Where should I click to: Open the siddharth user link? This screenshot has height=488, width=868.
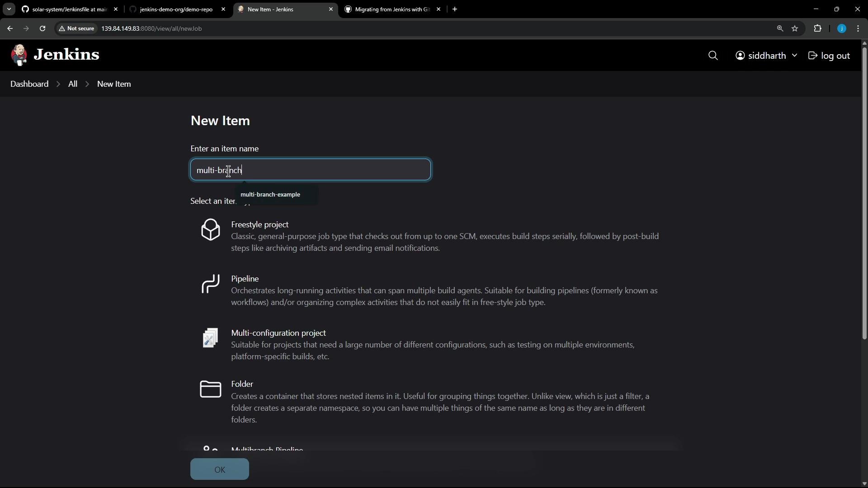pos(767,56)
